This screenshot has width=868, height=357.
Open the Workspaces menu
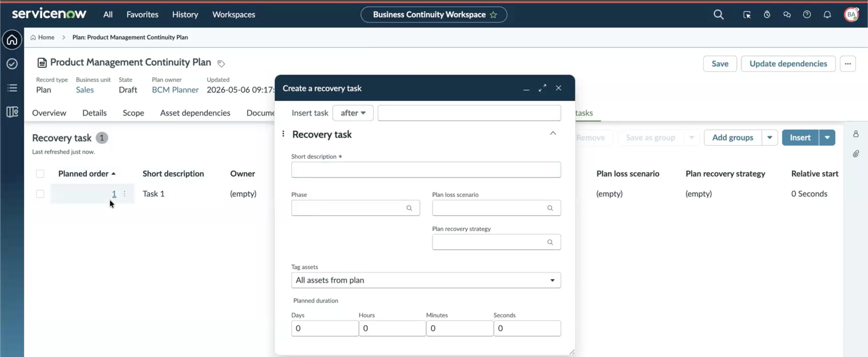[234, 15]
